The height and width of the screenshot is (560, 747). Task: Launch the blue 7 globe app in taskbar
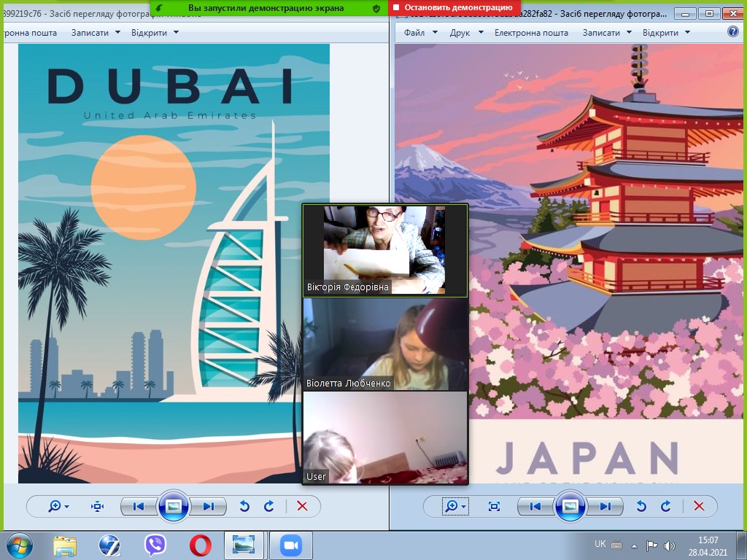pos(109,545)
